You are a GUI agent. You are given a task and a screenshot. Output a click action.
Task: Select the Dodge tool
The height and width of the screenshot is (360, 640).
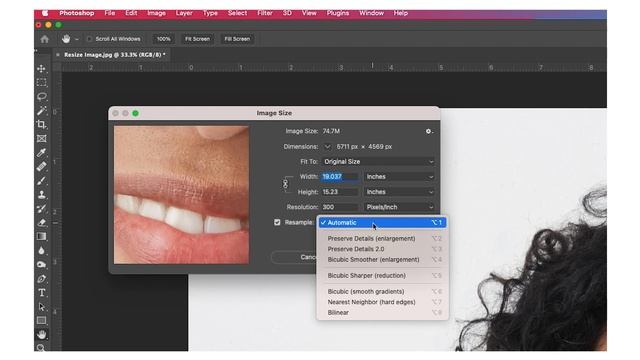tap(42, 264)
